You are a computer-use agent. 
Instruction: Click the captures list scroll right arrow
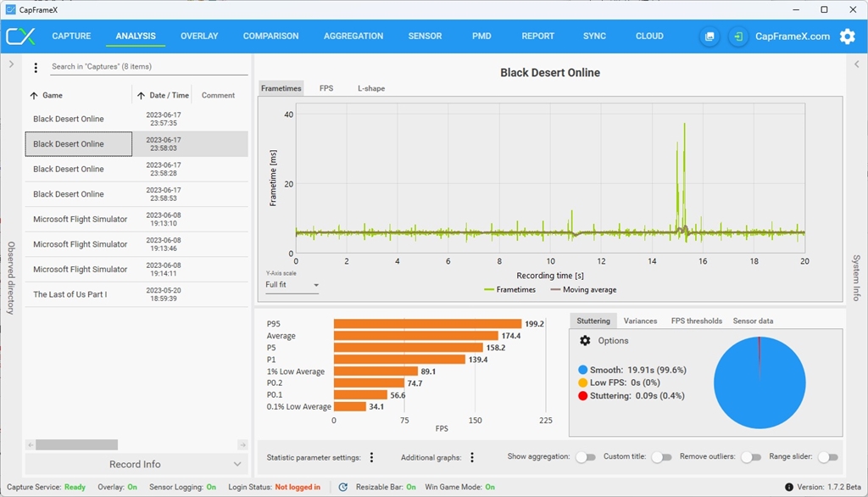[x=242, y=444]
